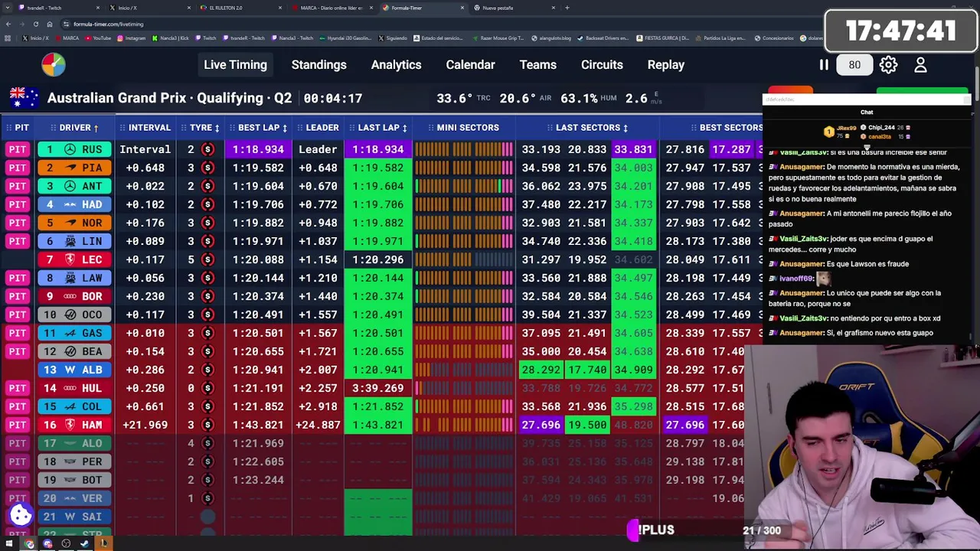
Task: Click HUL last lap 3:39.269
Action: tap(378, 388)
